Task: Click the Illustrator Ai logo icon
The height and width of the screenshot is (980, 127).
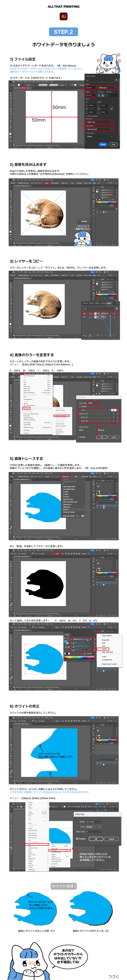Action: [x=63, y=16]
